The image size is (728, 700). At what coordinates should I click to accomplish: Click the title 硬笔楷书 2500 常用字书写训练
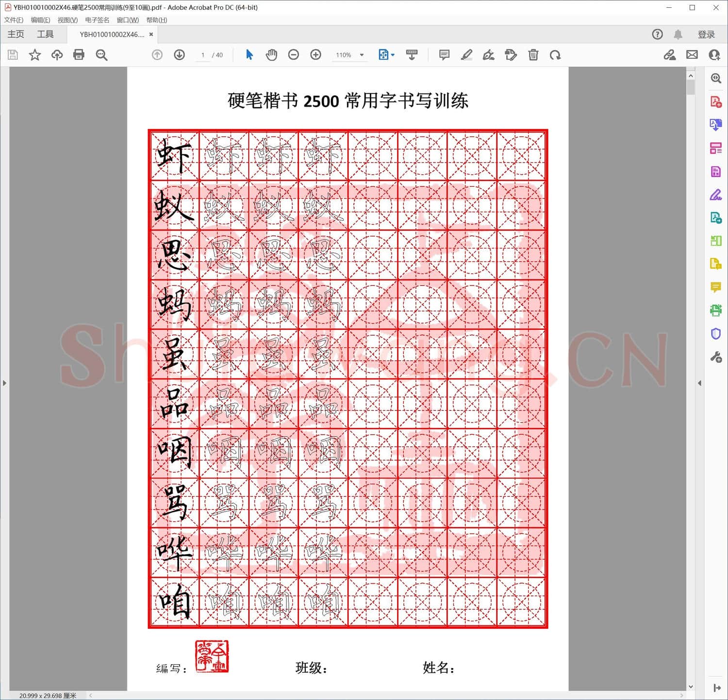348,101
